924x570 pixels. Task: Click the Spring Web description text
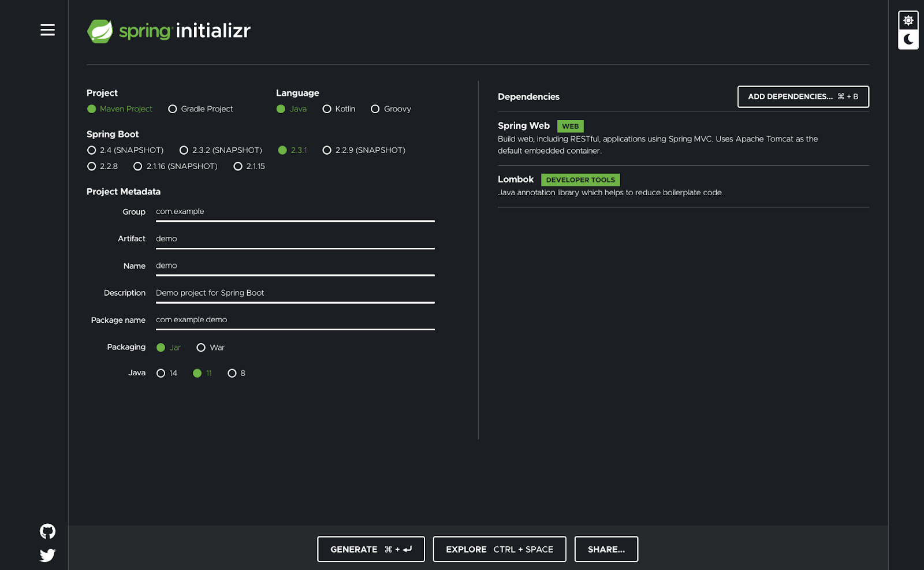(658, 145)
